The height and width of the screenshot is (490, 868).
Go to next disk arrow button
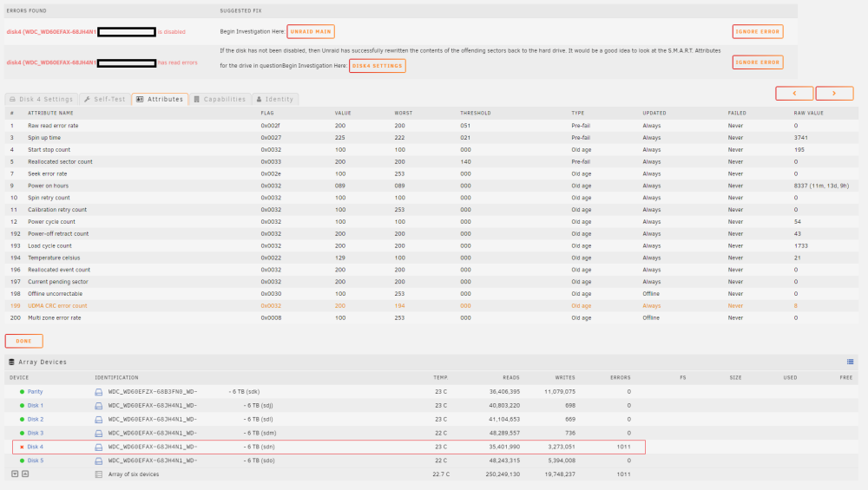tap(834, 94)
